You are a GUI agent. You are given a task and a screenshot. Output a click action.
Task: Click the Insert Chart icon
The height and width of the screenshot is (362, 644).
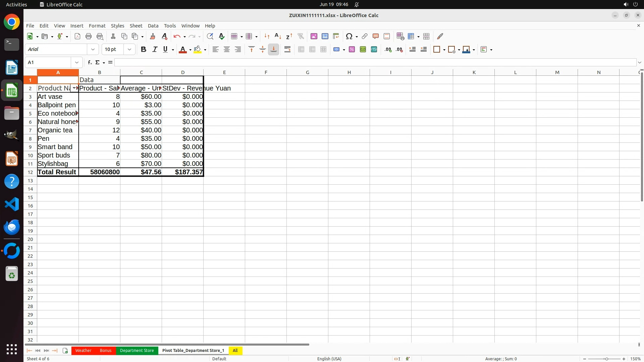pos(325,37)
